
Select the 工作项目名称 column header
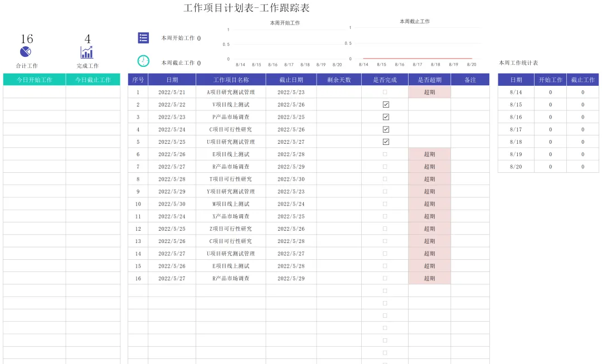231,80
